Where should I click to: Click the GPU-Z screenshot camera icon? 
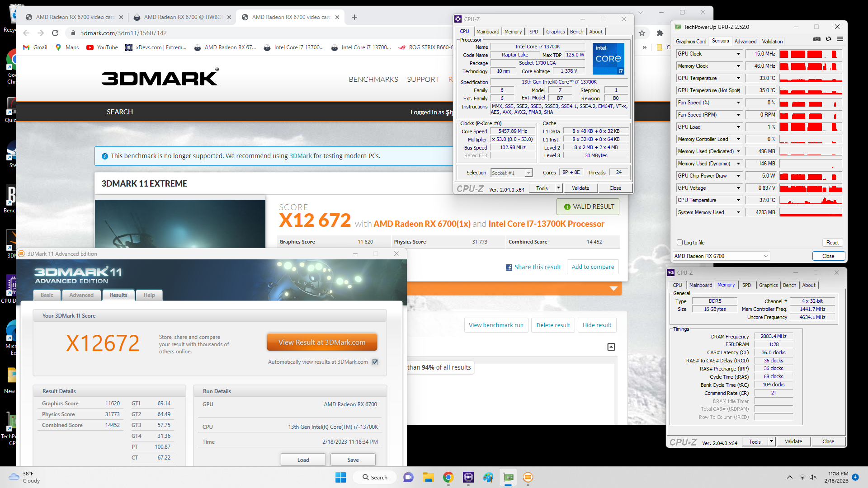click(x=816, y=39)
